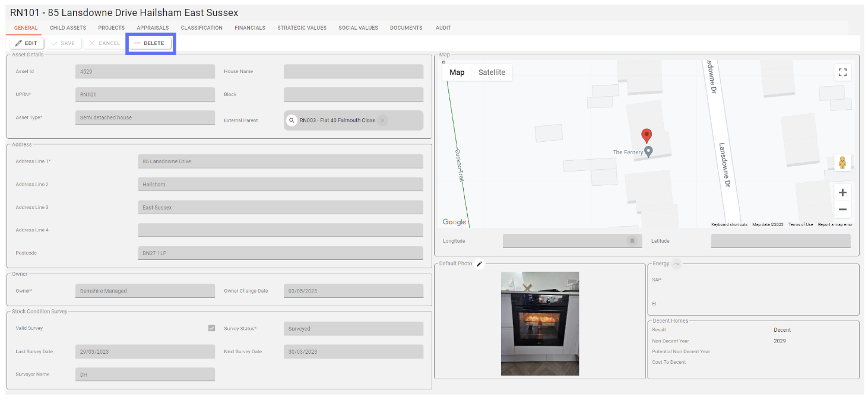
Task: Click the Latitude field
Action: tap(781, 241)
